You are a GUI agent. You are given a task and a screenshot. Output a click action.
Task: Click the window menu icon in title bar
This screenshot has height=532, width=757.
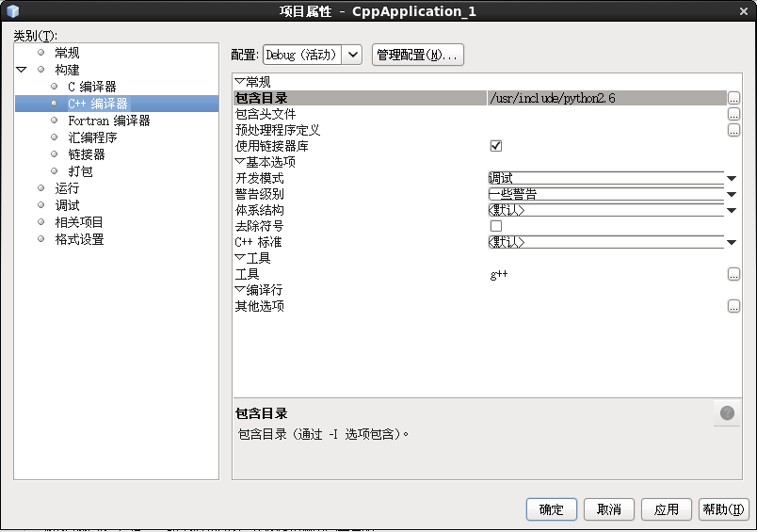click(11, 10)
